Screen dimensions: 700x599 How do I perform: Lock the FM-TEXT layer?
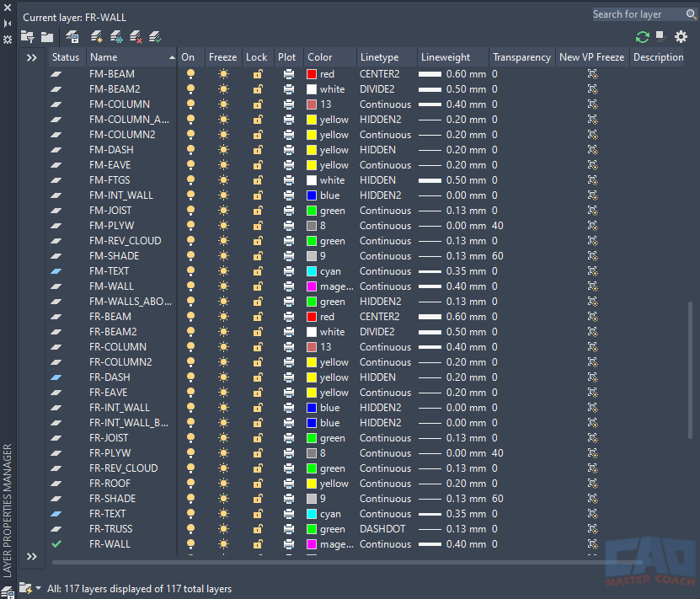coord(258,271)
